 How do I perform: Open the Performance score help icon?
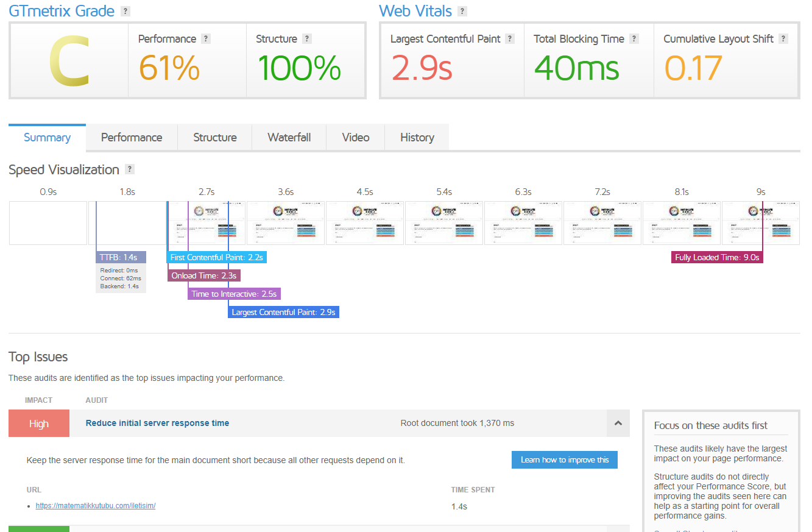[206, 38]
